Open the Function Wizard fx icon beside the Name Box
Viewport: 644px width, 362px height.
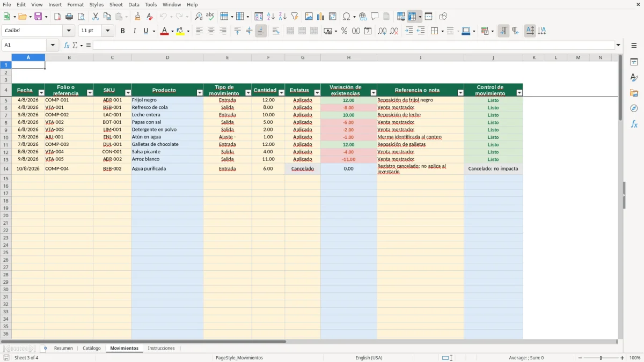(67, 45)
